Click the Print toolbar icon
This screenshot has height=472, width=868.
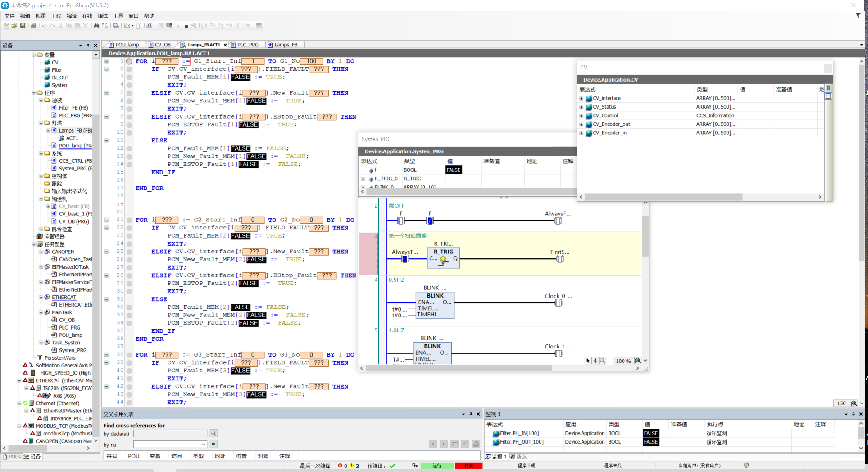[x=33, y=26]
